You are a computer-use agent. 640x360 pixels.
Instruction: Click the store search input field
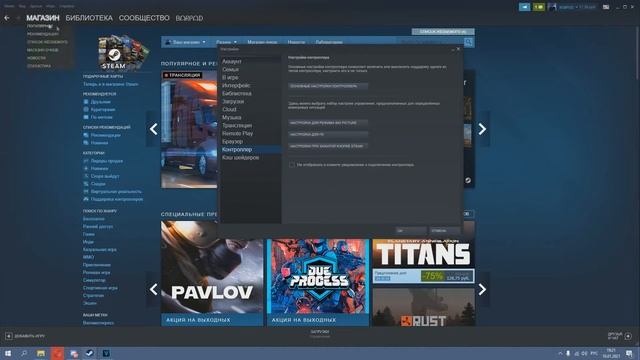pos(431,42)
